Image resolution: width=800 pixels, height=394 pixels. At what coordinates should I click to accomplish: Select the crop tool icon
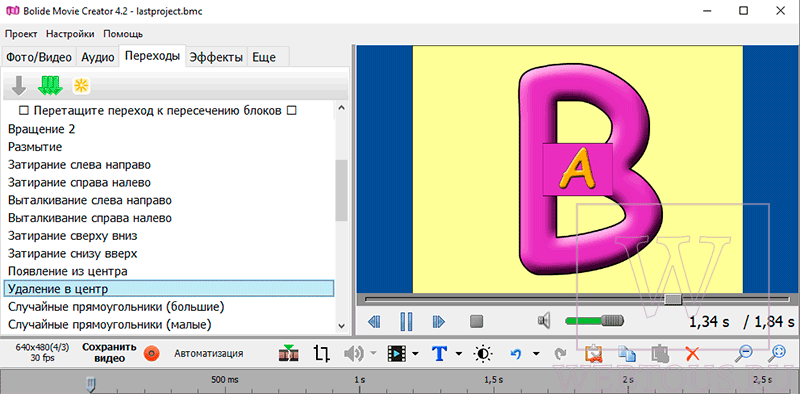pos(322,353)
